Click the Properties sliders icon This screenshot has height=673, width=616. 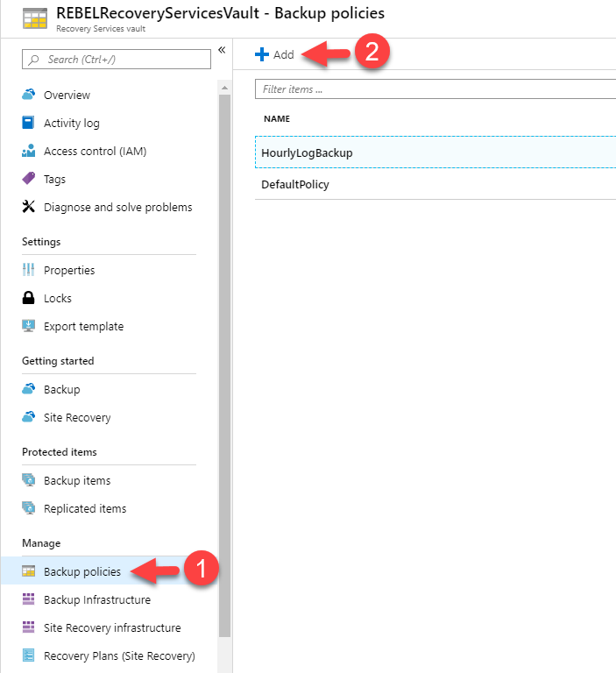[x=28, y=270]
